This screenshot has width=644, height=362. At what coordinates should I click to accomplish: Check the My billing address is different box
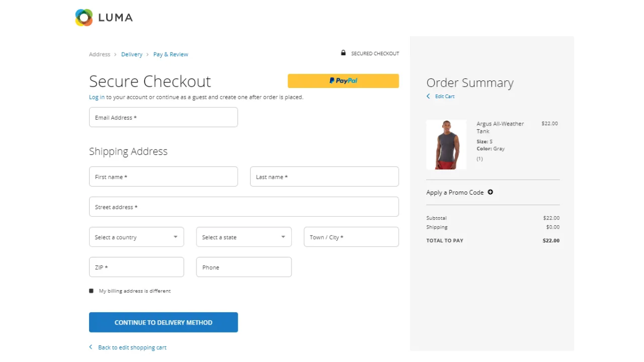[x=91, y=291]
